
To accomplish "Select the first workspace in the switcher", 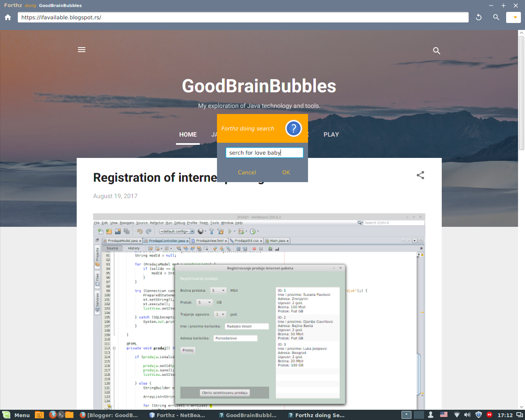I will pos(406,415).
